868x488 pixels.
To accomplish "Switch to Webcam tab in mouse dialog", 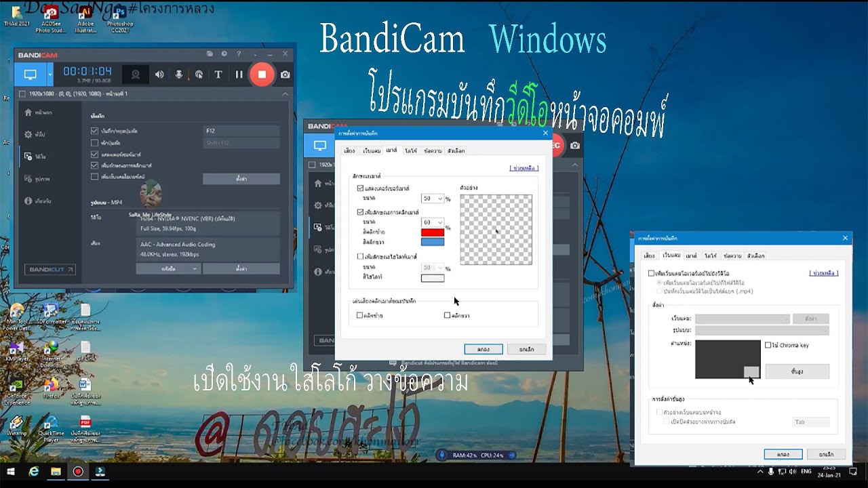I will [x=371, y=150].
